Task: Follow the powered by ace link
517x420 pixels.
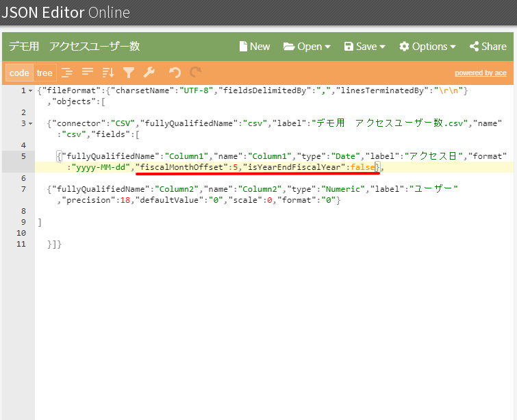Action: tap(481, 73)
